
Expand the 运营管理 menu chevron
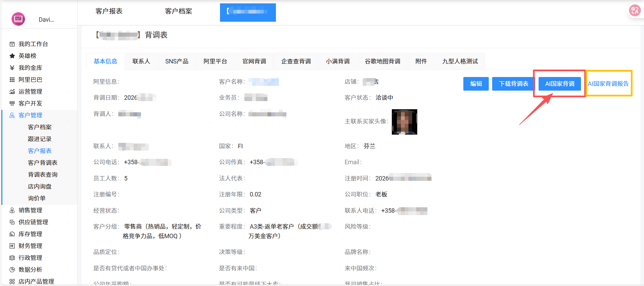click(x=68, y=92)
